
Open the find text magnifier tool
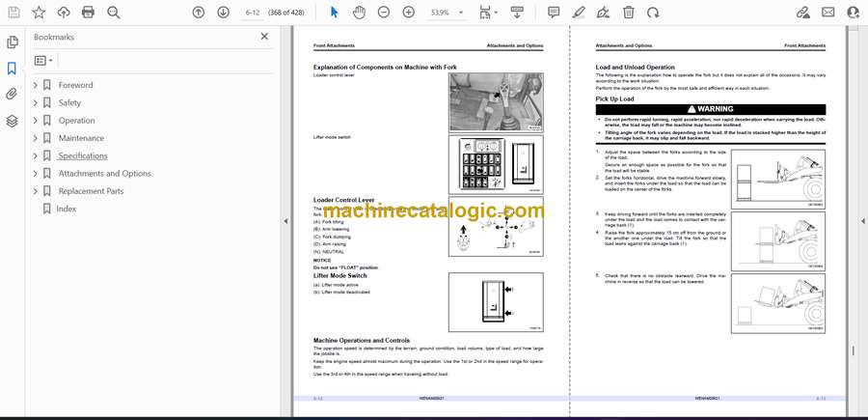[x=114, y=13]
